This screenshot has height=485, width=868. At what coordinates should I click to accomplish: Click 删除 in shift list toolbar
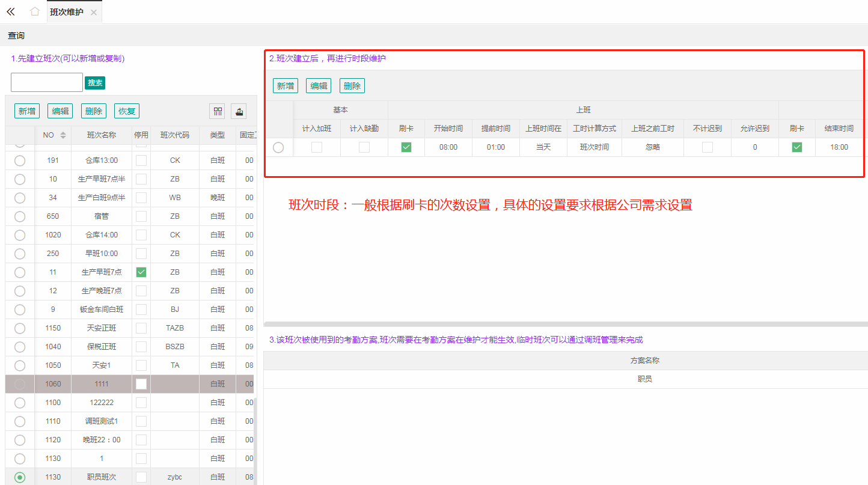tap(93, 111)
